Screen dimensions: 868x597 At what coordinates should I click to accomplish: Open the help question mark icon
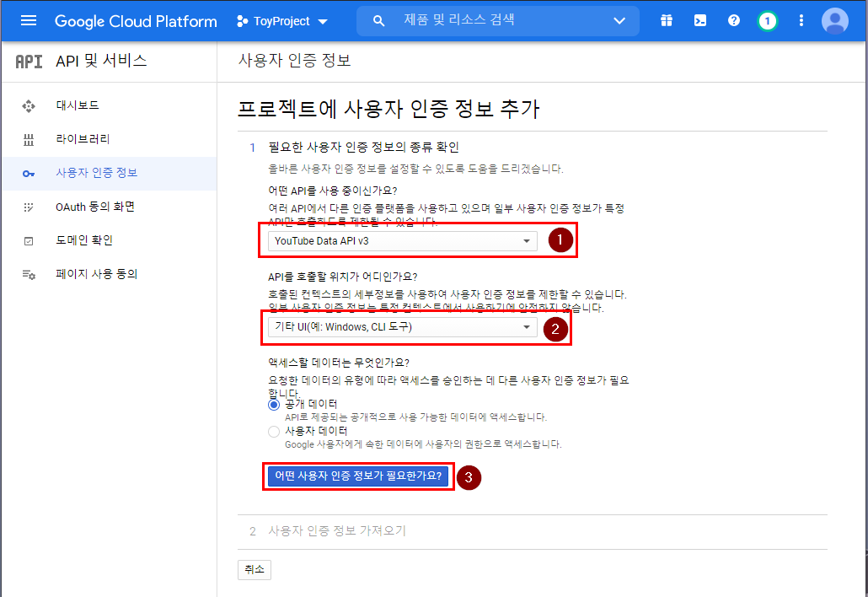[733, 21]
